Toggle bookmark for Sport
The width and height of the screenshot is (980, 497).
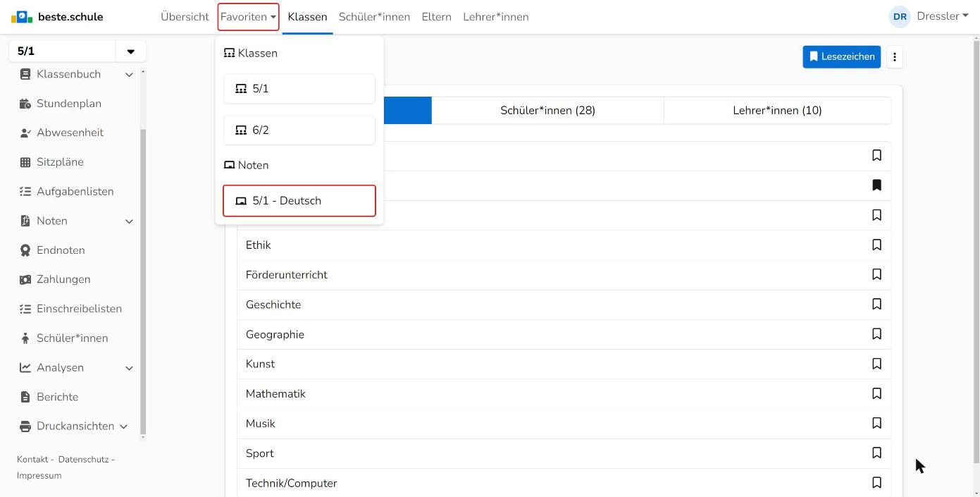pyautogui.click(x=876, y=453)
